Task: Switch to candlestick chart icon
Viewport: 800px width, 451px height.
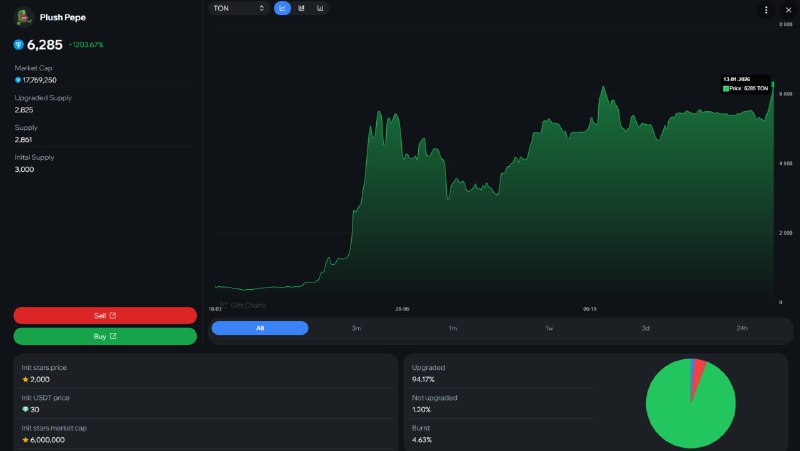Action: [x=302, y=8]
